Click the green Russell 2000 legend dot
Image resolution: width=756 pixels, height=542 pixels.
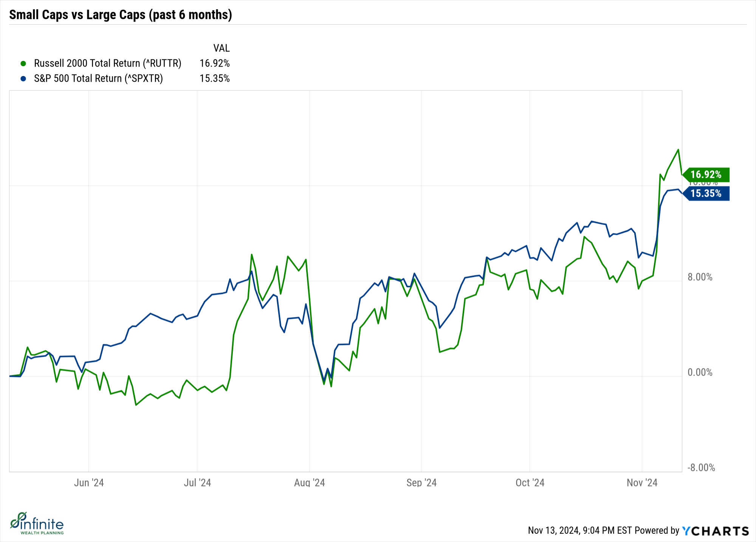(x=23, y=64)
